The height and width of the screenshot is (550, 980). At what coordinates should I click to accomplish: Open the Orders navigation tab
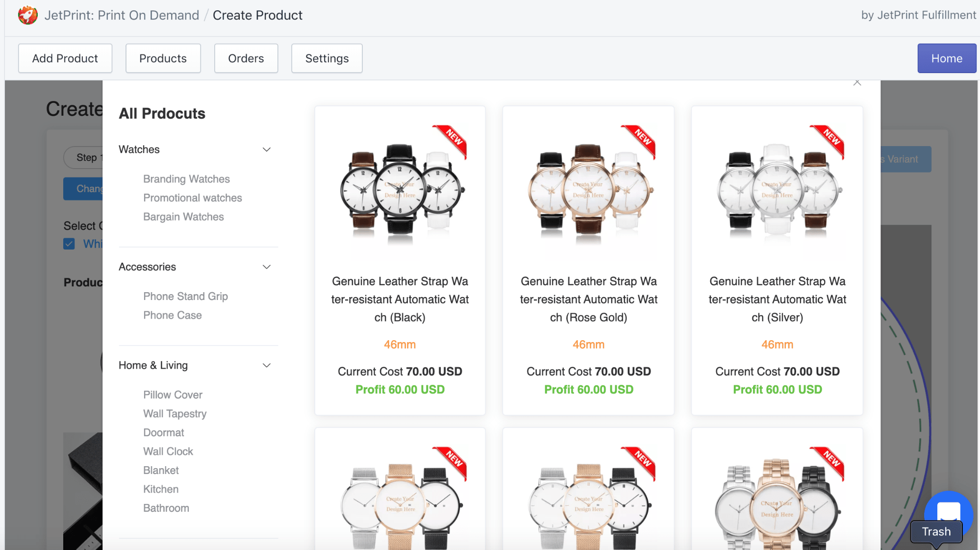246,57
